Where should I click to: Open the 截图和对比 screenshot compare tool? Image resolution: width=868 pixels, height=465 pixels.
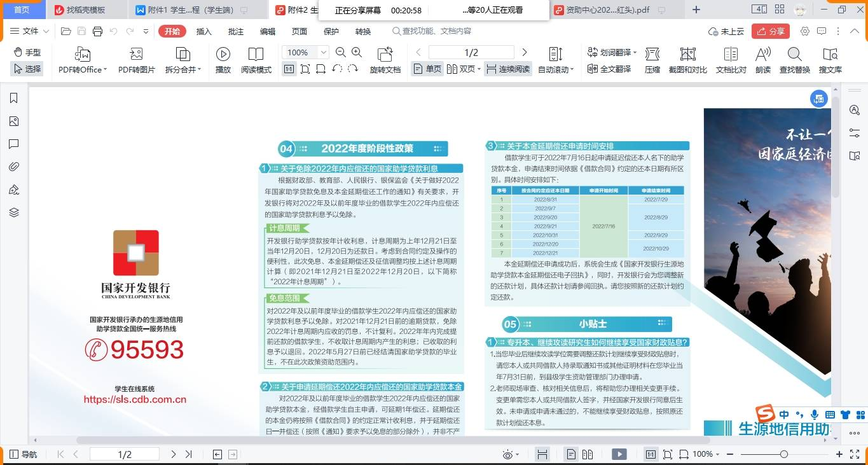point(687,55)
